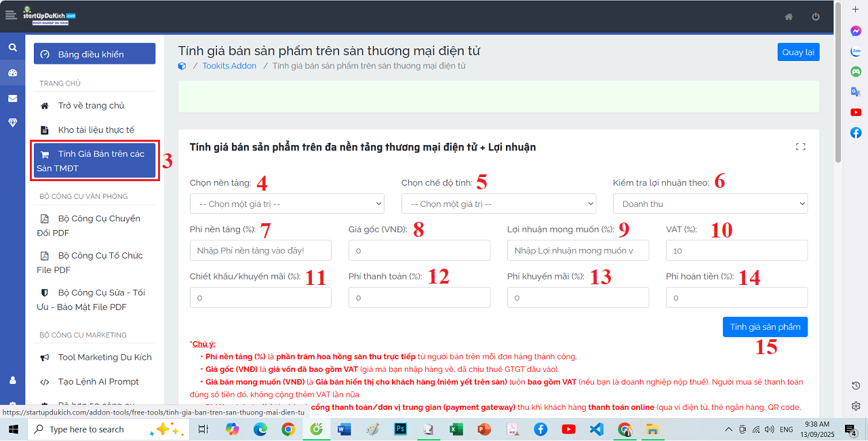This screenshot has width=868, height=441.
Task: Open games controller icon in browser sidebar
Action: click(x=856, y=71)
